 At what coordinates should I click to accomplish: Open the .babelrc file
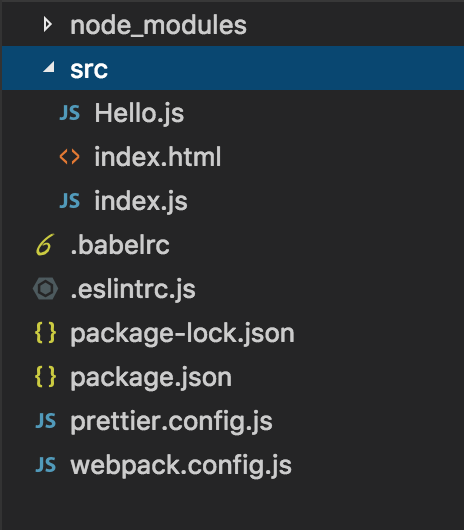tap(120, 245)
